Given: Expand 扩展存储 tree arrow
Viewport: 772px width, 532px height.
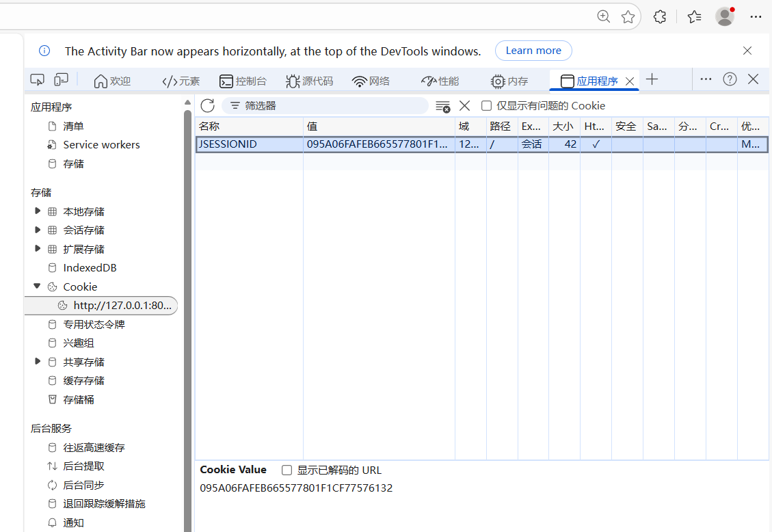Looking at the screenshot, I should coord(38,248).
